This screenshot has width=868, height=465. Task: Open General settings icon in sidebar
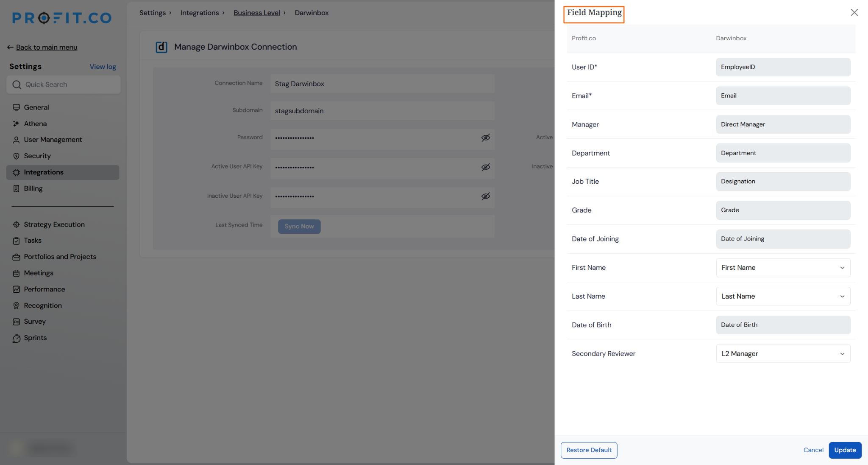pos(16,107)
